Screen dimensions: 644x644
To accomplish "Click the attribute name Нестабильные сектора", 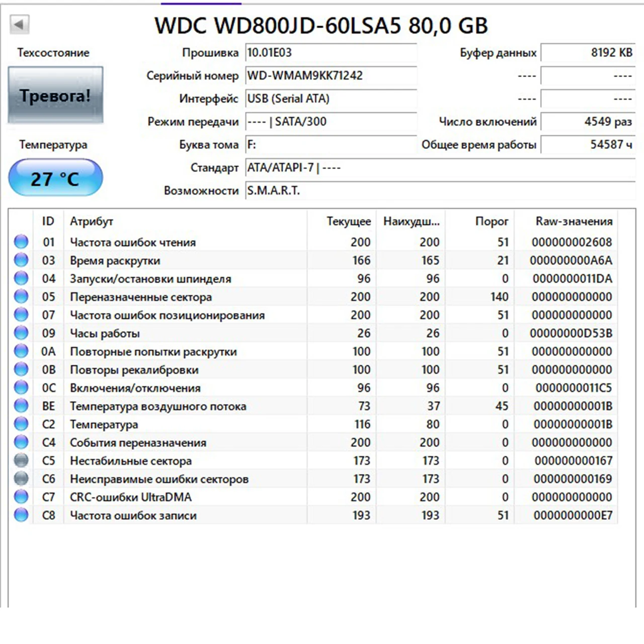I will (x=131, y=461).
